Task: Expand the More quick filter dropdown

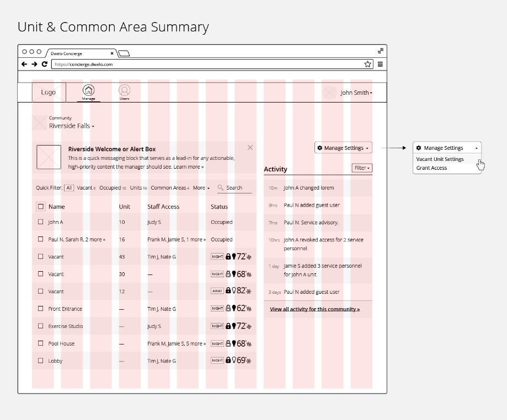Action: tap(201, 188)
